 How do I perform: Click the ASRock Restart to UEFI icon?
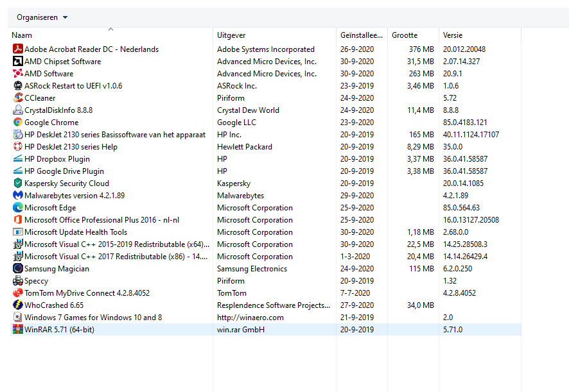click(18, 85)
